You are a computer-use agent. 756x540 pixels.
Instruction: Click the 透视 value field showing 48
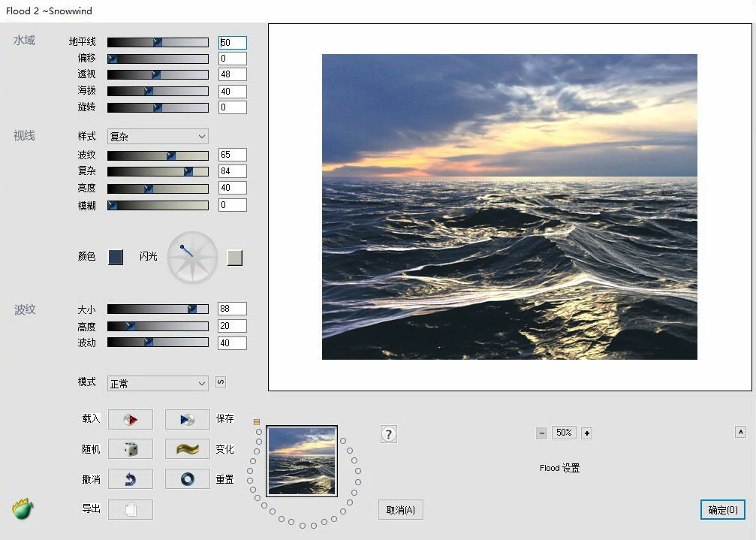(x=233, y=74)
